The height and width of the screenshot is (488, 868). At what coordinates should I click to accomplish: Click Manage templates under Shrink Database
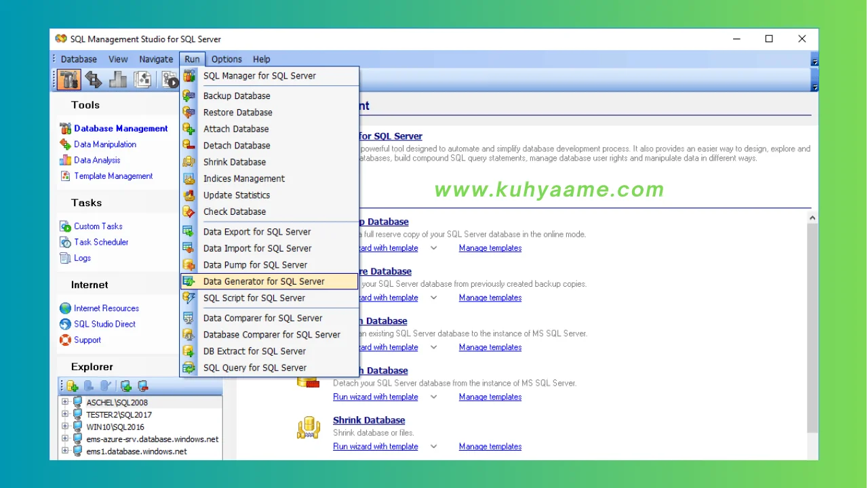tap(490, 447)
